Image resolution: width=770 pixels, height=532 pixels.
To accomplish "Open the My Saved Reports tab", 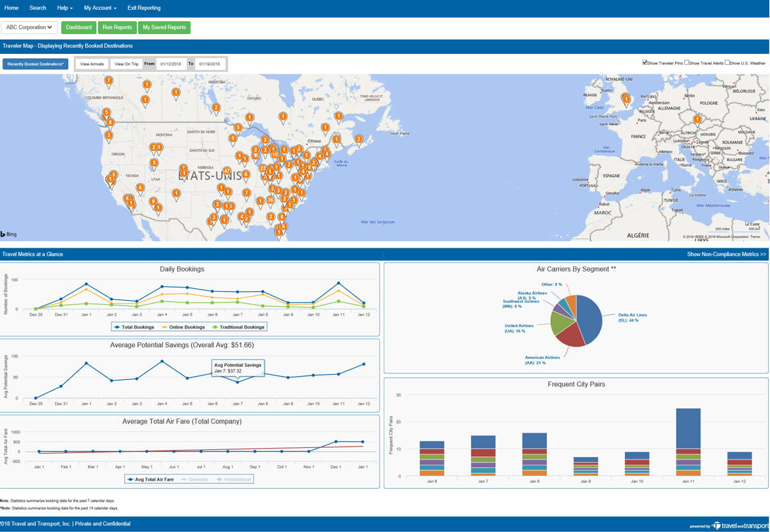I will click(164, 28).
